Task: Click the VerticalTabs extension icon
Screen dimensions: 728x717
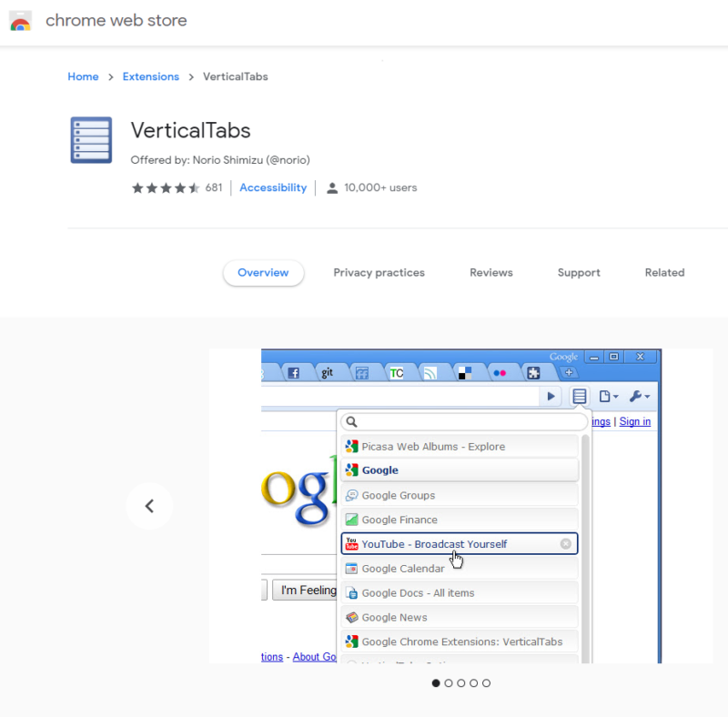Action: click(91, 140)
